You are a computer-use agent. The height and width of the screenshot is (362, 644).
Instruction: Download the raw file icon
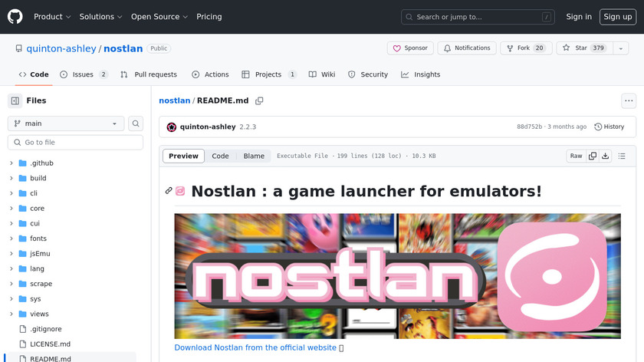[x=606, y=156]
